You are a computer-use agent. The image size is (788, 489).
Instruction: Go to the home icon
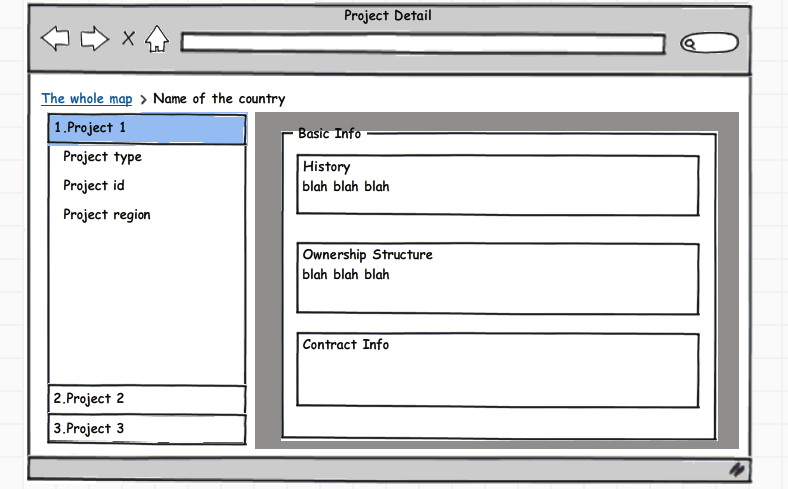[157, 39]
